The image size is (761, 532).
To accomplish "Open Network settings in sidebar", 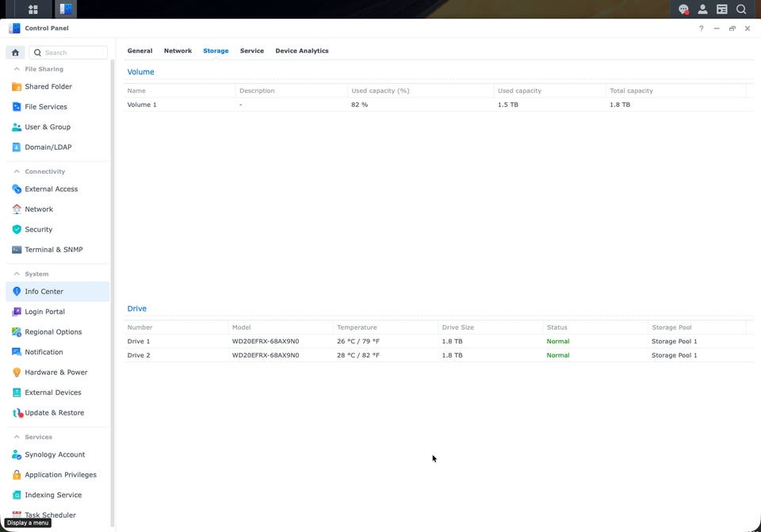I will click(57, 209).
